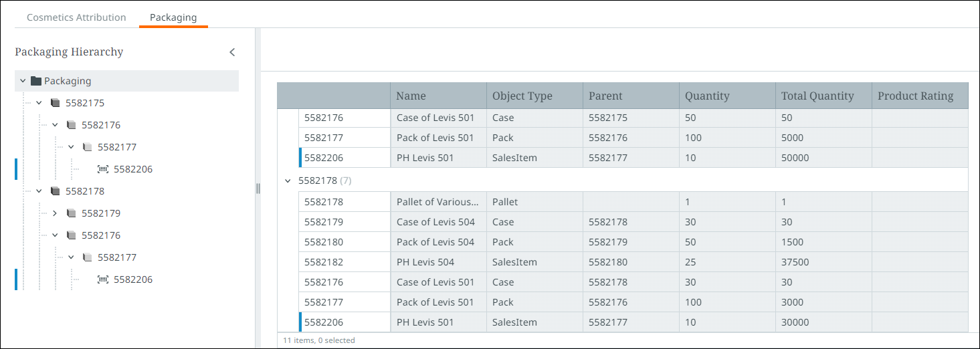The height and width of the screenshot is (349, 980).
Task: Select the Packaging tab
Action: [173, 17]
